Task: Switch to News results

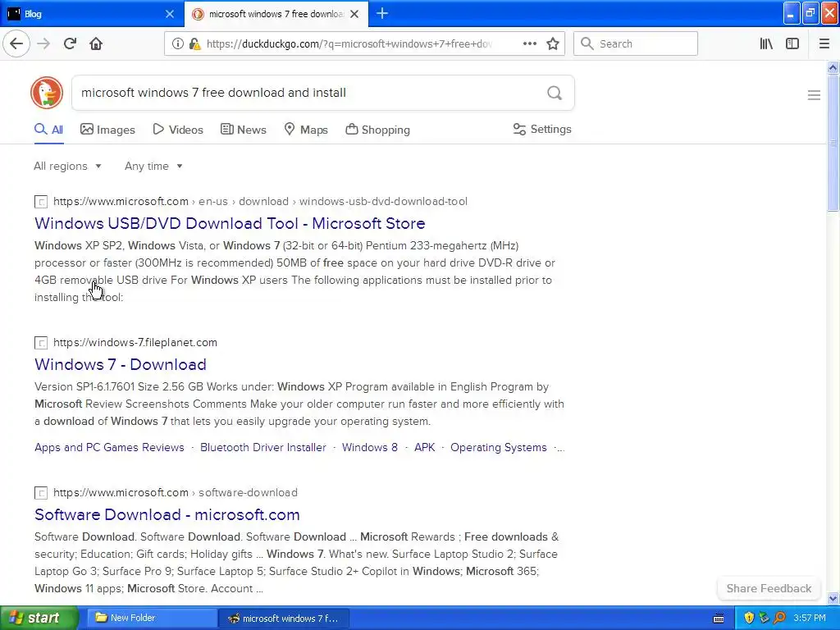Action: (x=243, y=130)
